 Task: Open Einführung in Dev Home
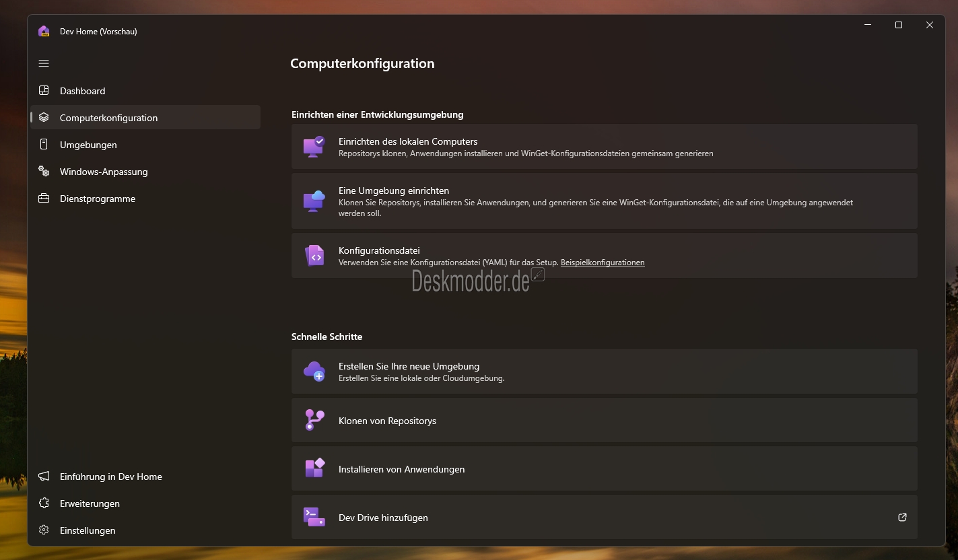pyautogui.click(x=145, y=477)
